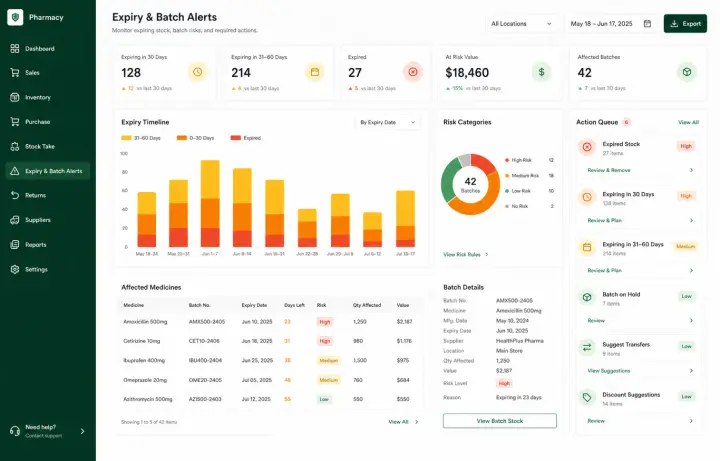The height and width of the screenshot is (461, 720).
Task: Click the Expiring in 31-60 Days calendar icon in queue
Action: pyautogui.click(x=587, y=247)
